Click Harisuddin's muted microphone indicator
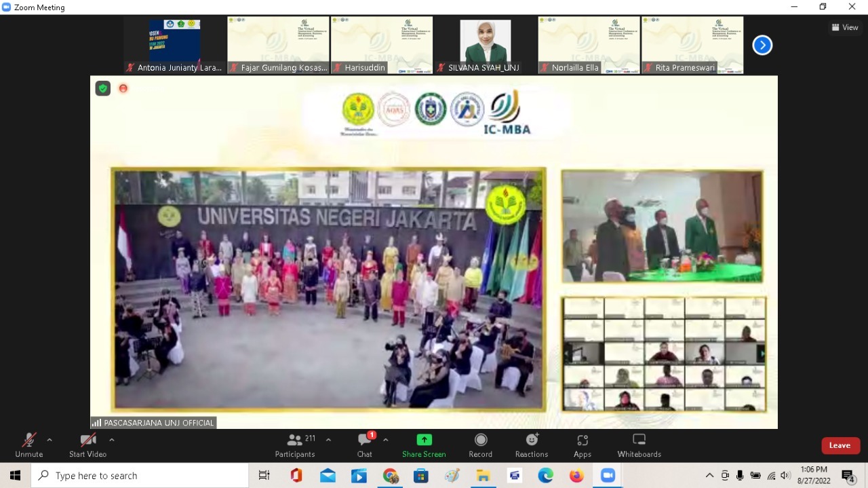The image size is (868, 488). (337, 68)
